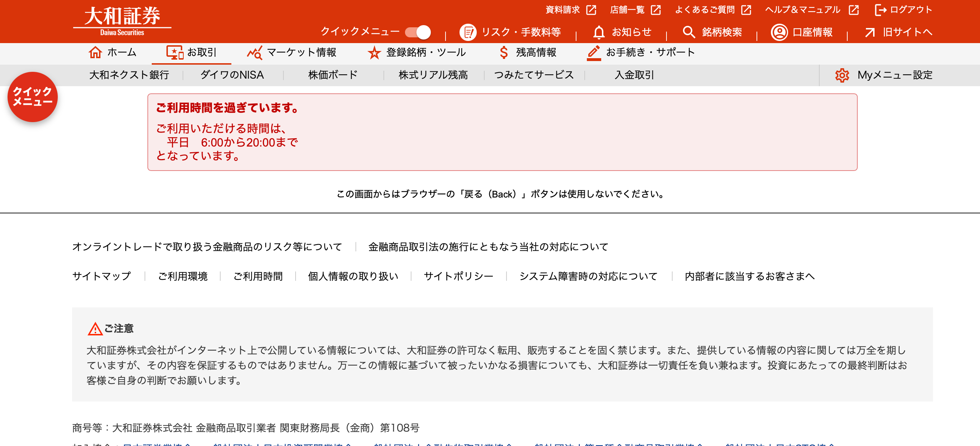Click the 銘柄検索 magnifier icon
Viewport: 980px width, 446px height.
[689, 32]
